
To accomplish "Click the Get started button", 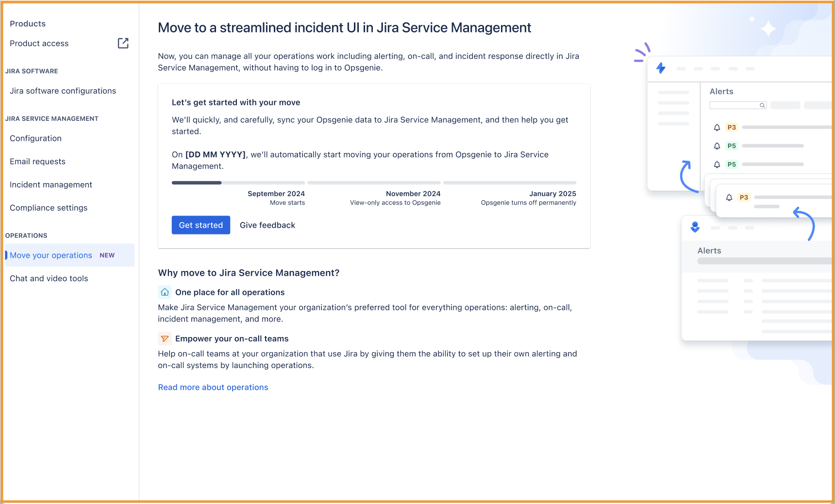I will pyautogui.click(x=200, y=225).
